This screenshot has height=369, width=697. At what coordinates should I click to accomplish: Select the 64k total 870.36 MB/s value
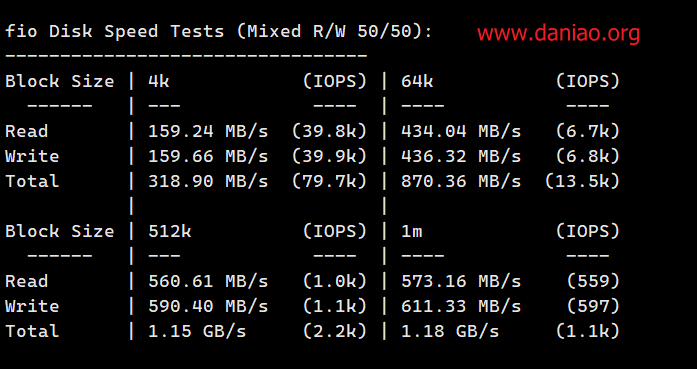coord(461,181)
